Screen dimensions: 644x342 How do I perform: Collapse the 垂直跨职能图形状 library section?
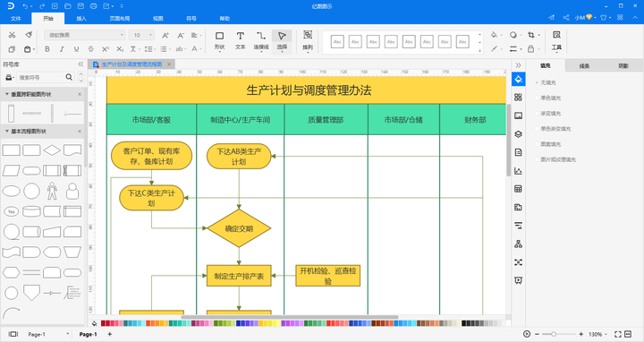[7, 94]
